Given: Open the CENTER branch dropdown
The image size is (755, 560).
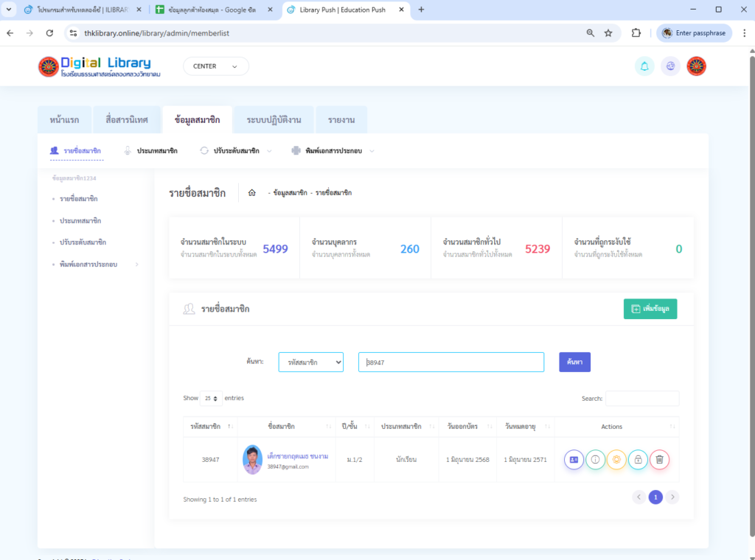Looking at the screenshot, I should (x=215, y=66).
